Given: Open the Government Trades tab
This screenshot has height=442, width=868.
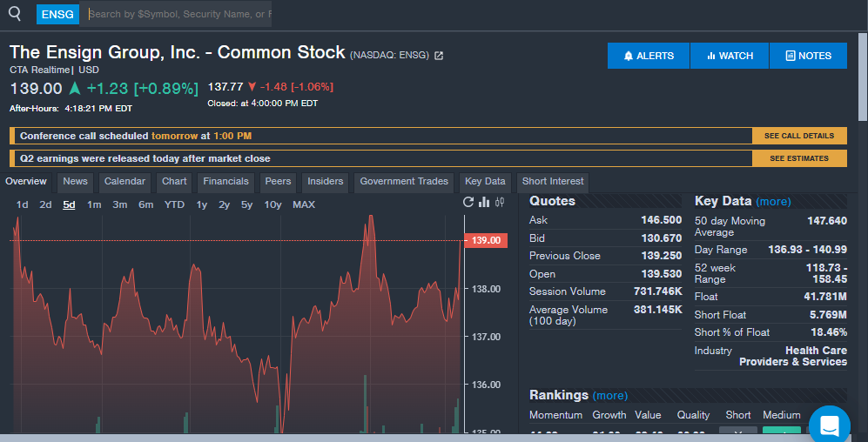Looking at the screenshot, I should tap(404, 182).
